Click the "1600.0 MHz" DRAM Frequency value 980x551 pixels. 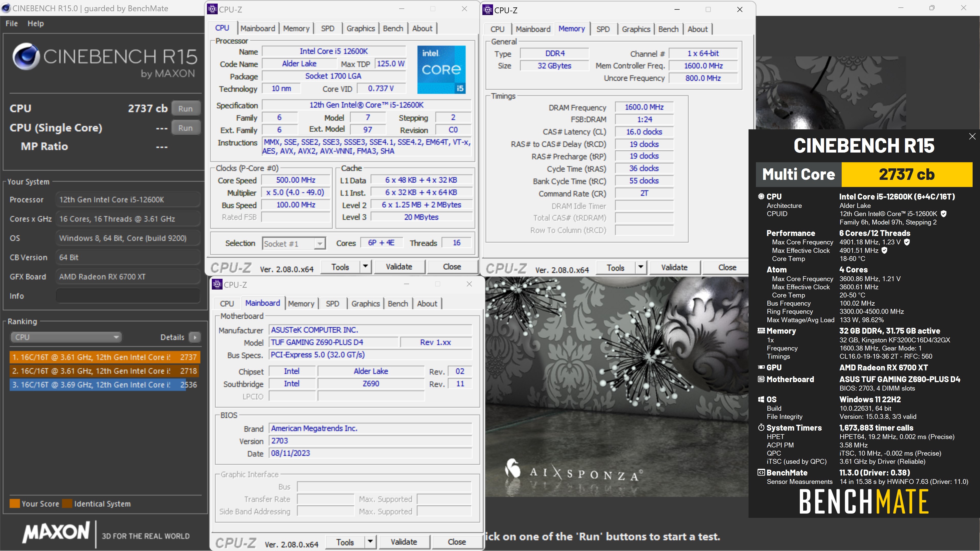click(x=644, y=107)
